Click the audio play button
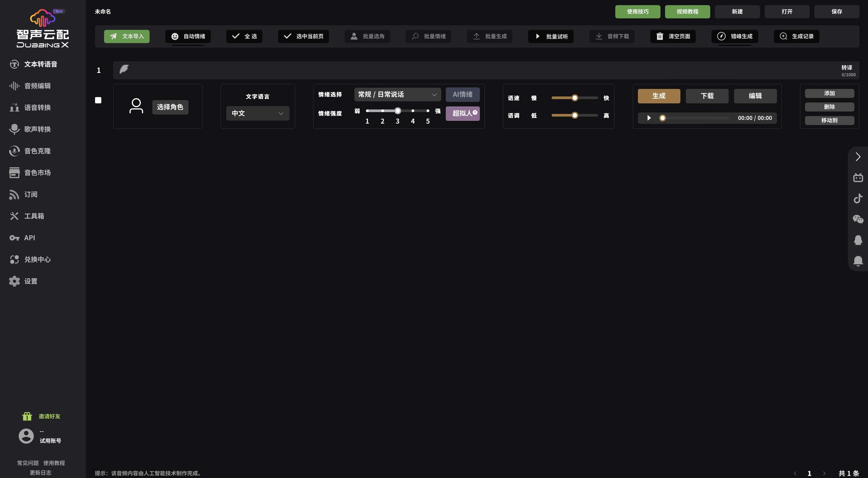 (649, 118)
